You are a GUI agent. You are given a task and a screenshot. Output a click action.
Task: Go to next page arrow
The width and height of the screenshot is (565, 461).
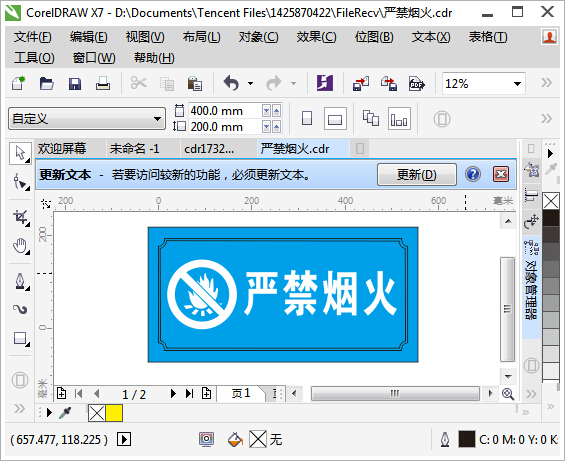pyautogui.click(x=173, y=394)
